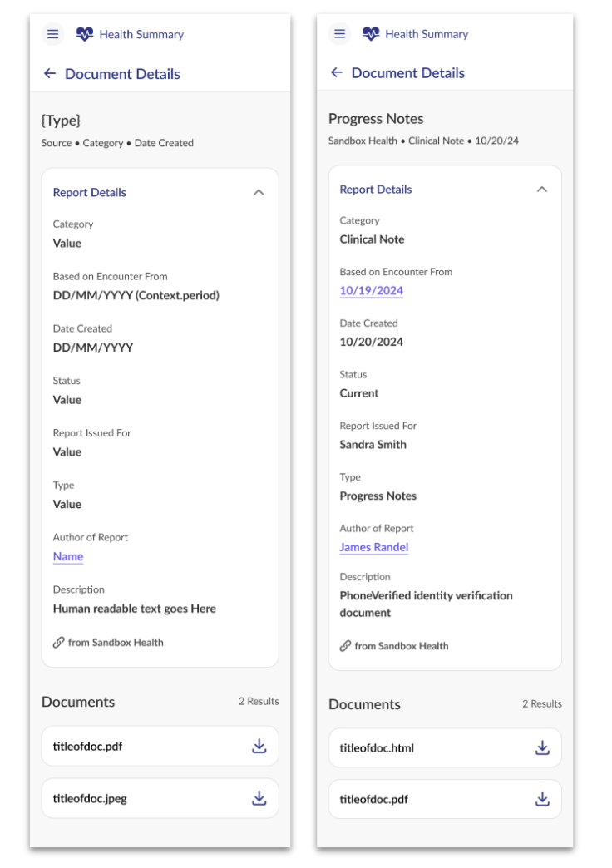Click 'from Sandbox Health' in right card
The width and height of the screenshot is (612, 868).
click(x=402, y=645)
